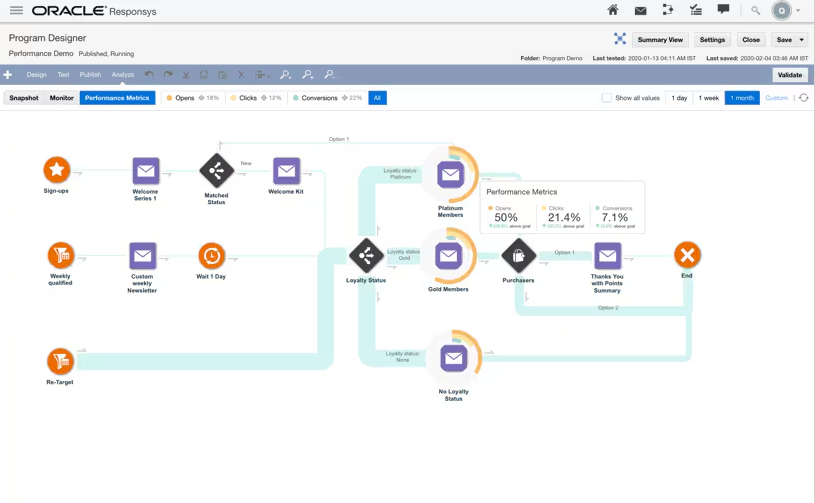The height and width of the screenshot is (503, 815).
Task: Open the user account dropdown arrow
Action: (798, 11)
